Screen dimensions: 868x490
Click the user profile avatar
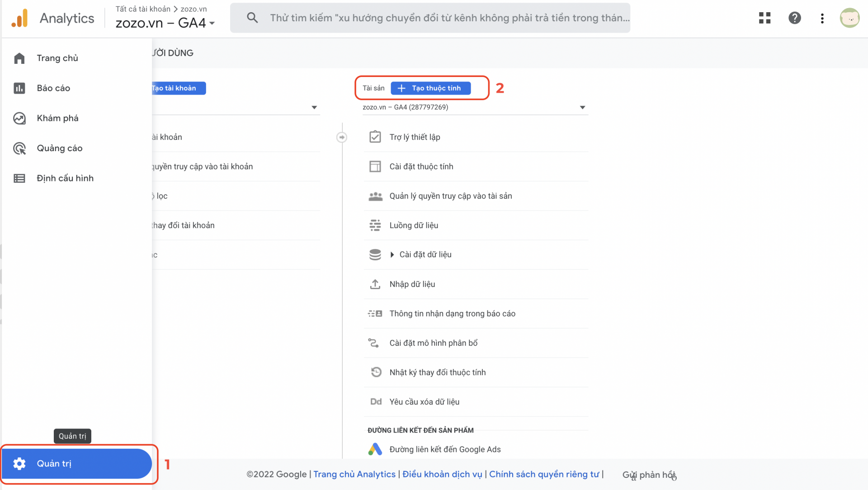(x=849, y=18)
